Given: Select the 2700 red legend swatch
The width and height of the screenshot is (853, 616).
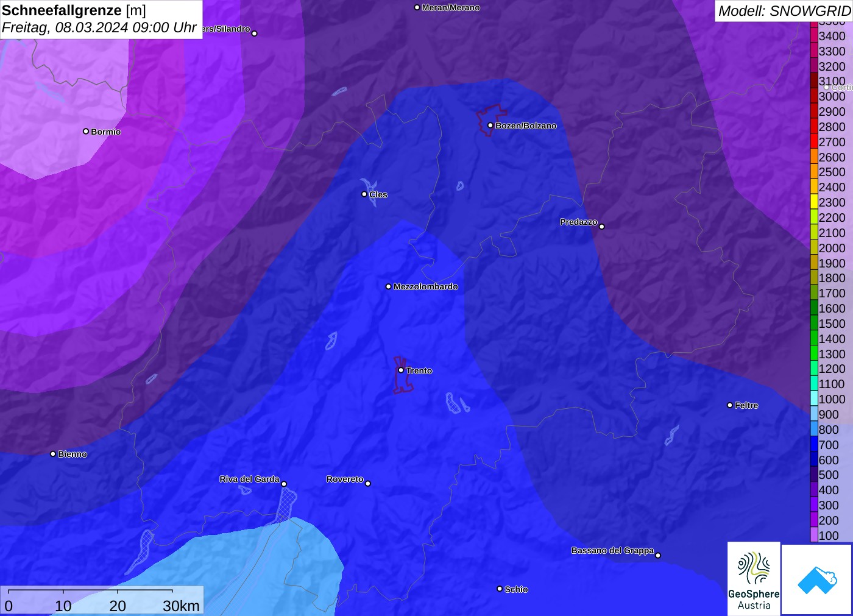Looking at the screenshot, I should 814,141.
